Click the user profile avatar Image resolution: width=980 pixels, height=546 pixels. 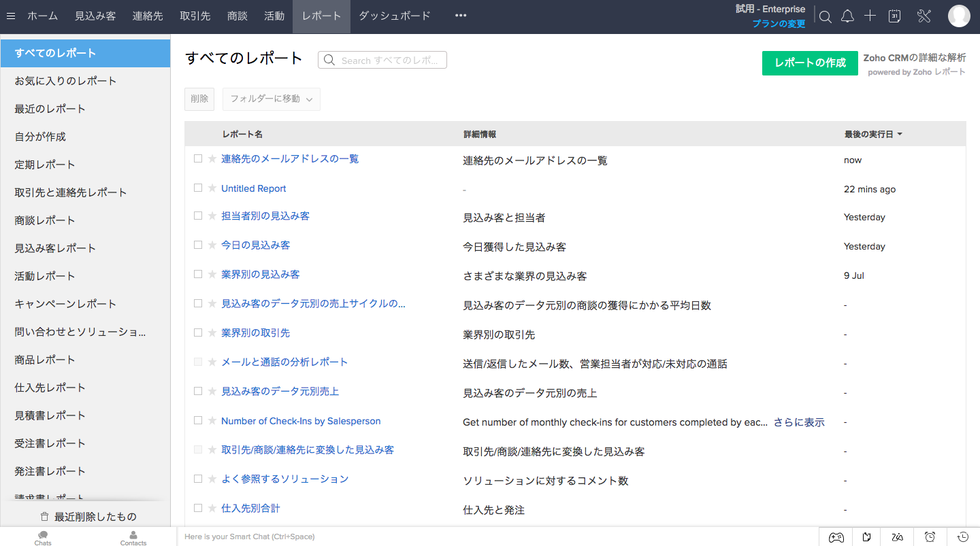[x=959, y=16]
